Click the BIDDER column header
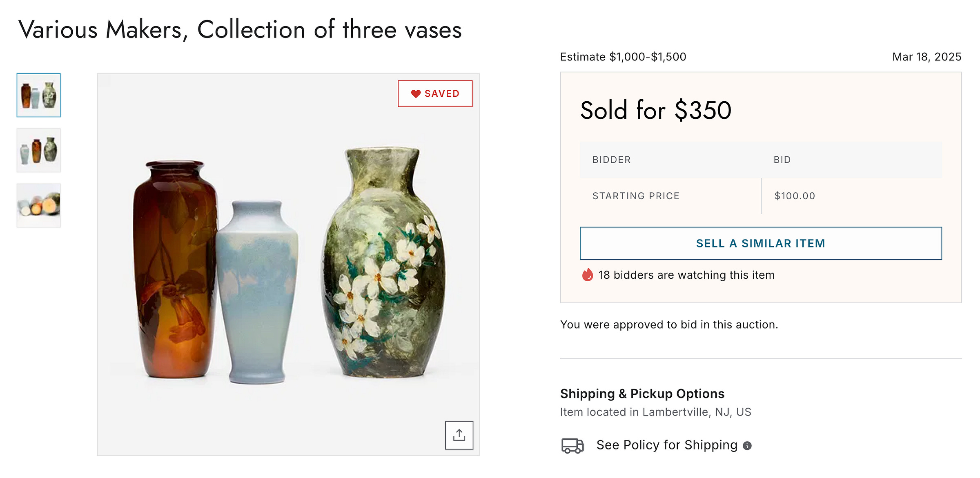The width and height of the screenshot is (980, 478). pos(611,160)
